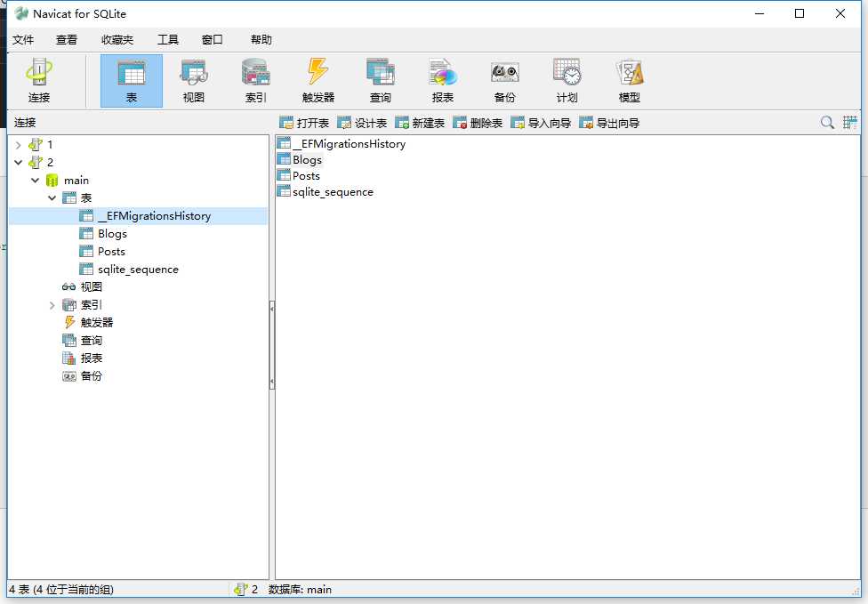The height and width of the screenshot is (604, 868).
Task: Expand connection 1 in the tree
Action: 19,145
